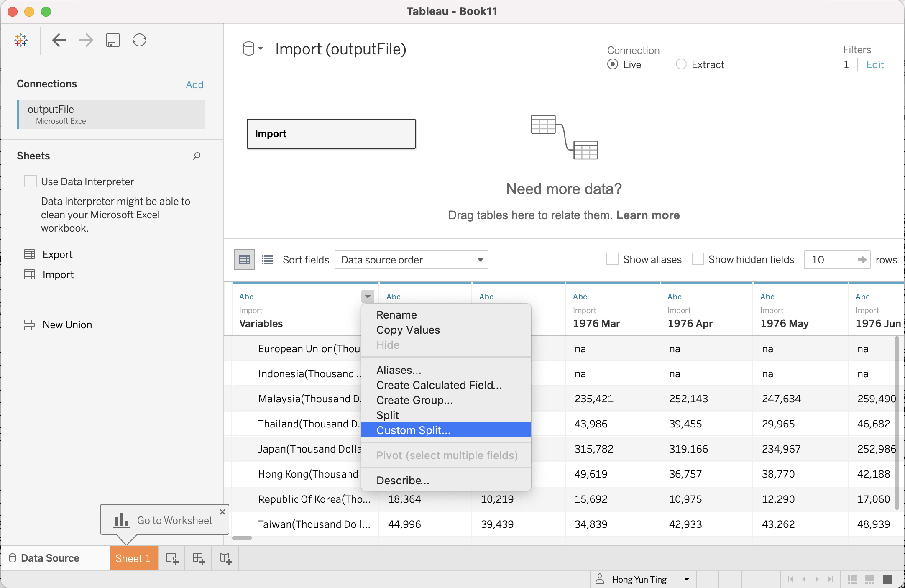Enable Show hidden fields checkbox

698,259
